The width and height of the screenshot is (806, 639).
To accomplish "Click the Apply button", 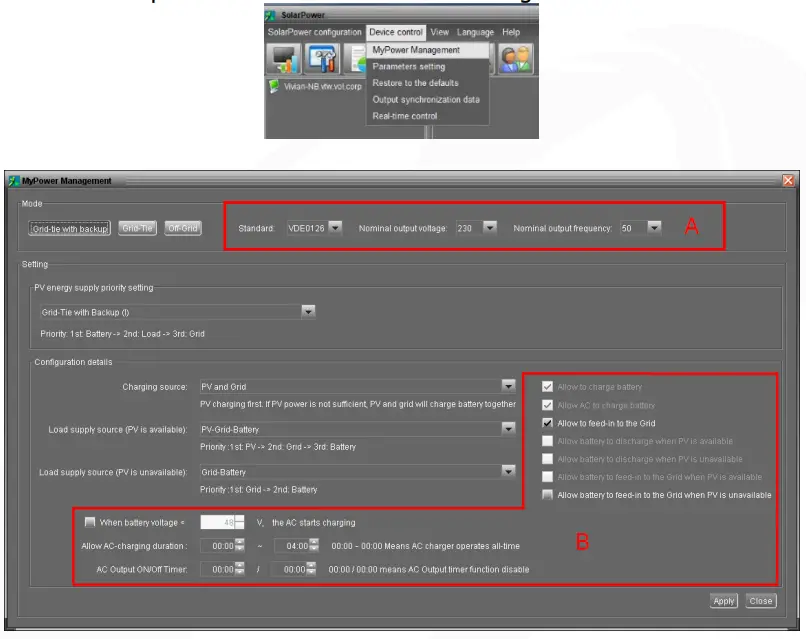I will coord(724,601).
